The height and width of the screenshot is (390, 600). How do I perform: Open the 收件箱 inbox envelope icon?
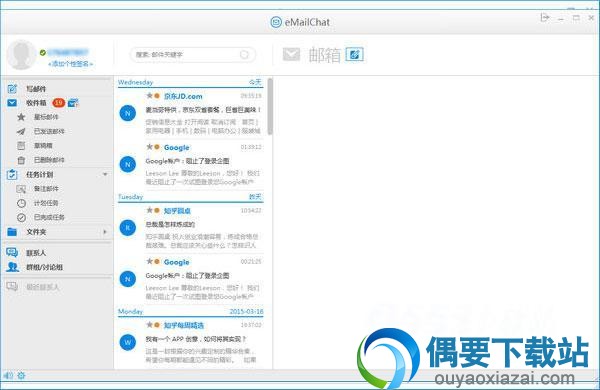12,103
